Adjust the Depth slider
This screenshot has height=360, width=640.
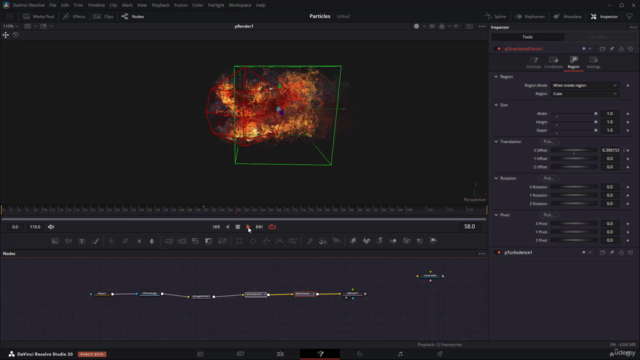pos(574,130)
